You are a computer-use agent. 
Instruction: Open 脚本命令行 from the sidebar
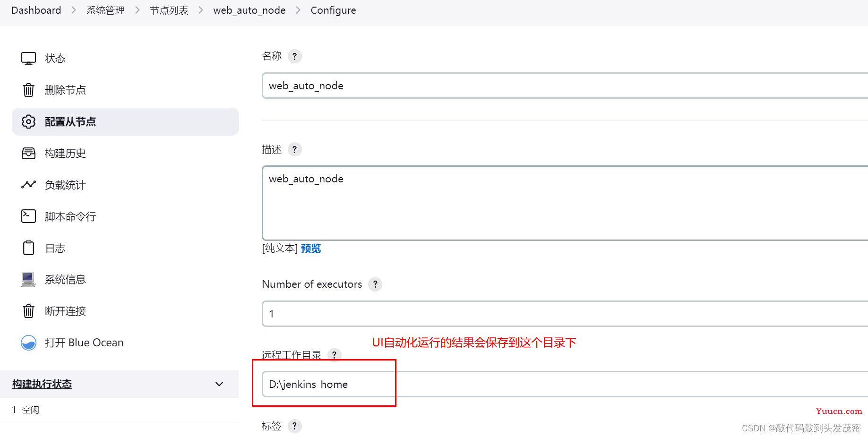[x=125, y=216]
